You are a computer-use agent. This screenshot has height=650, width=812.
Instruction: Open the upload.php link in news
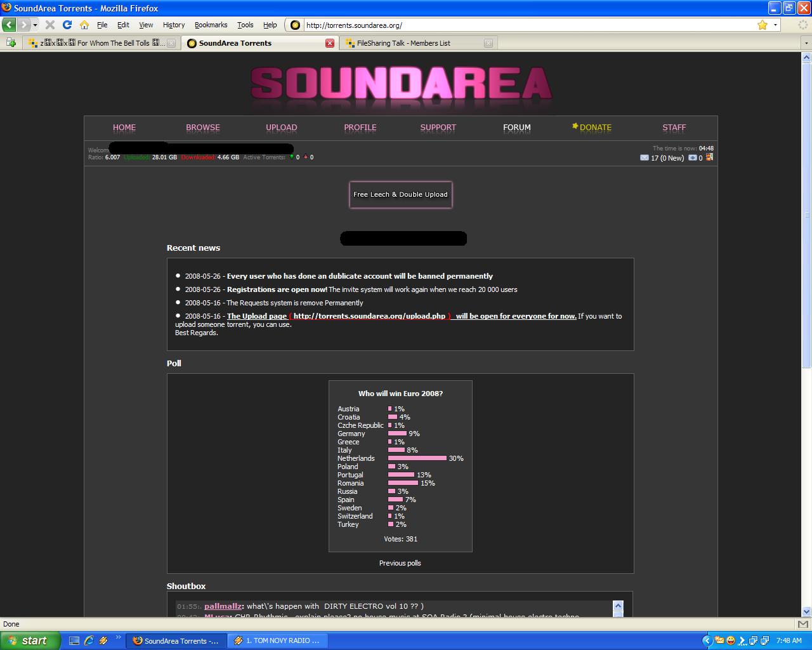[x=370, y=316]
